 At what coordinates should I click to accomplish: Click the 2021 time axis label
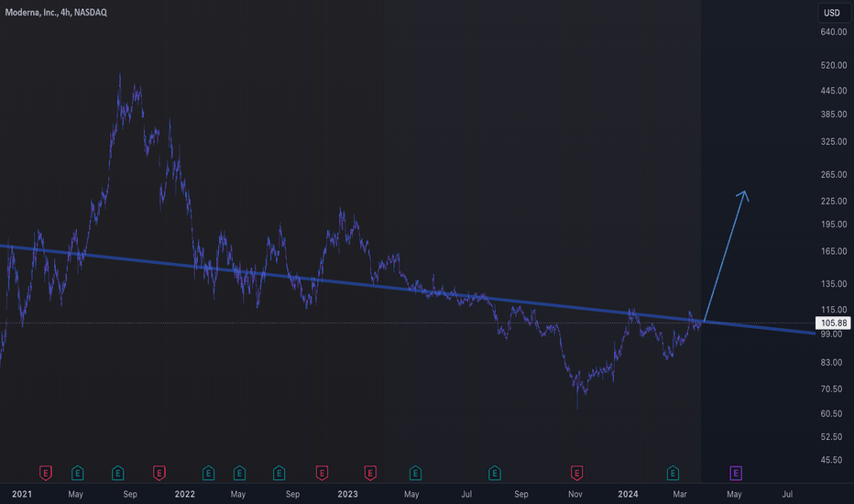[x=22, y=494]
